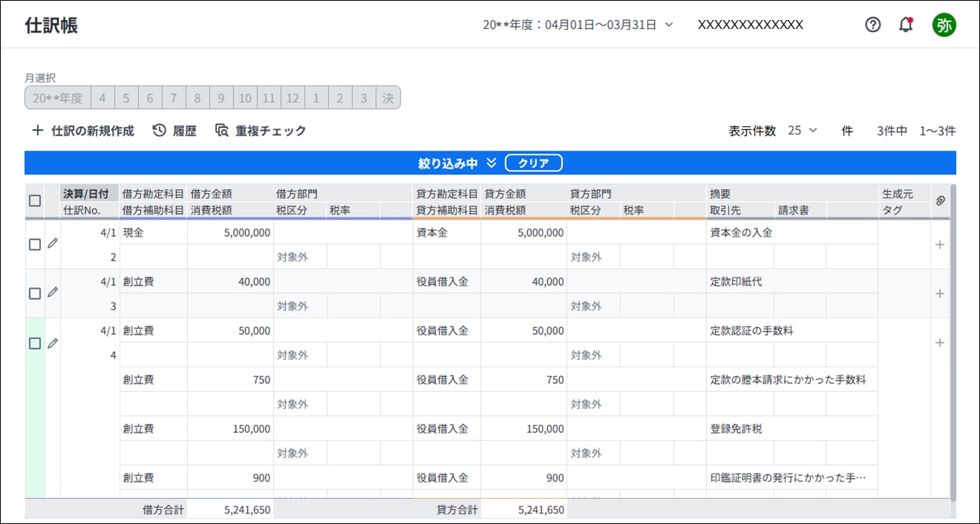Click the 貸方勘定科目 column header
Image resolution: width=980 pixels, height=524 pixels.
point(447,194)
